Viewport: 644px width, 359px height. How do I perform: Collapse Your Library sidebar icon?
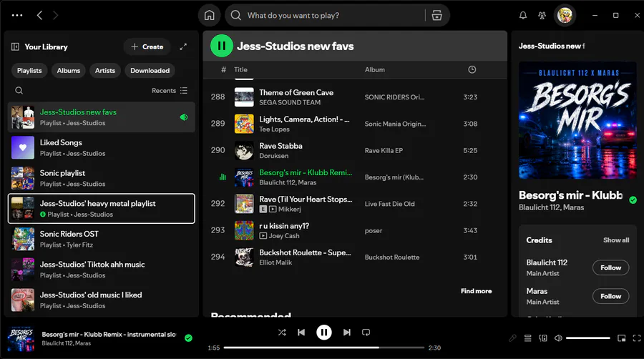15,46
